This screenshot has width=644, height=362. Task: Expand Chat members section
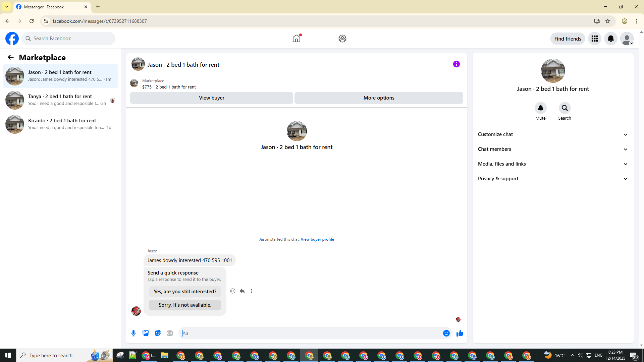[552, 149]
